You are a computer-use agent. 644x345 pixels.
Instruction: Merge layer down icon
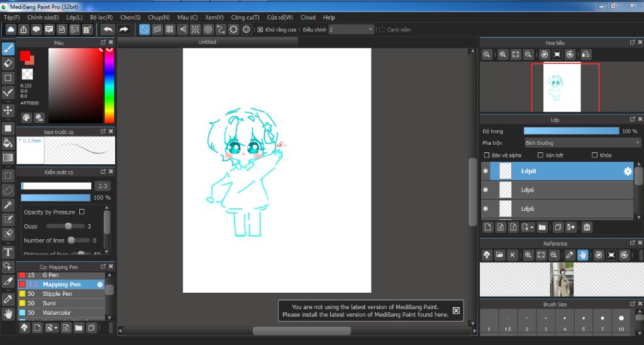[570, 227]
